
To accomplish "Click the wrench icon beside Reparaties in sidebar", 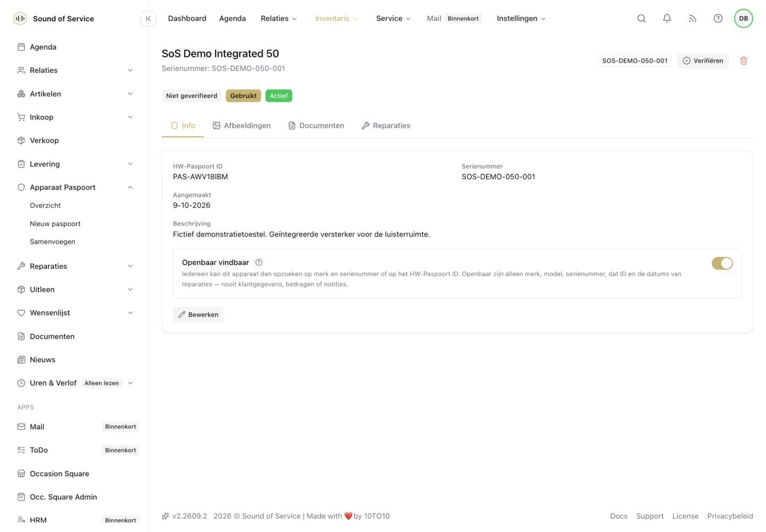I will 21,266.
